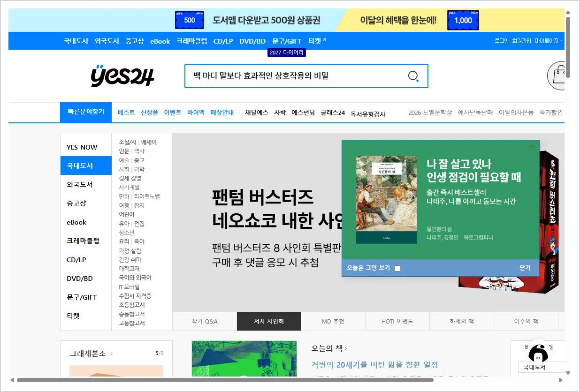This screenshot has height=392, width=580.
Task: Open 클래스24 link
Action: point(333,113)
